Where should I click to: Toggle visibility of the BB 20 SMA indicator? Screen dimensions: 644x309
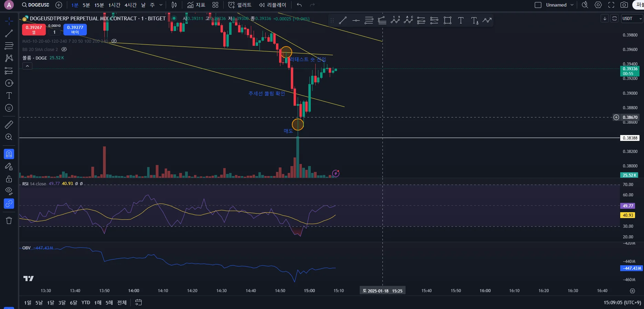coord(64,49)
